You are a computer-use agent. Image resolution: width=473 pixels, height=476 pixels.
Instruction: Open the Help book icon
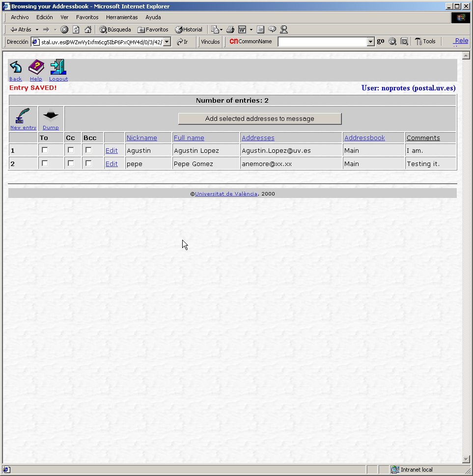[x=36, y=67]
